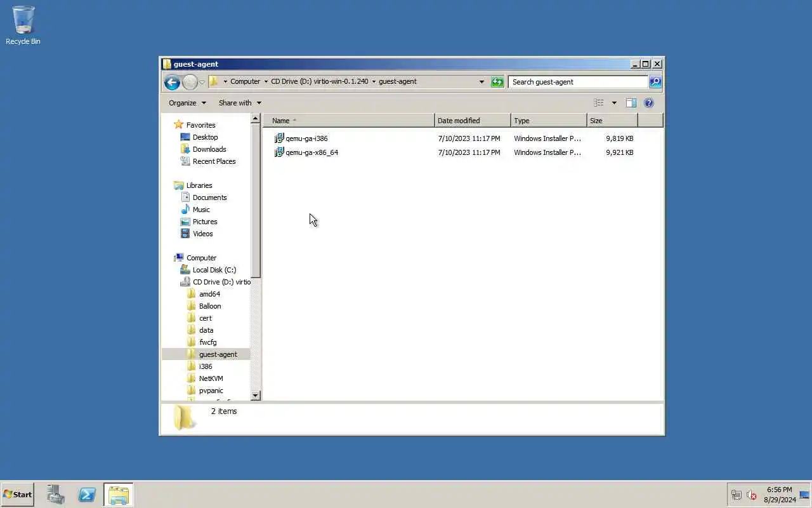Open the Balloon folder in tree
812x508 pixels.
[204, 306]
